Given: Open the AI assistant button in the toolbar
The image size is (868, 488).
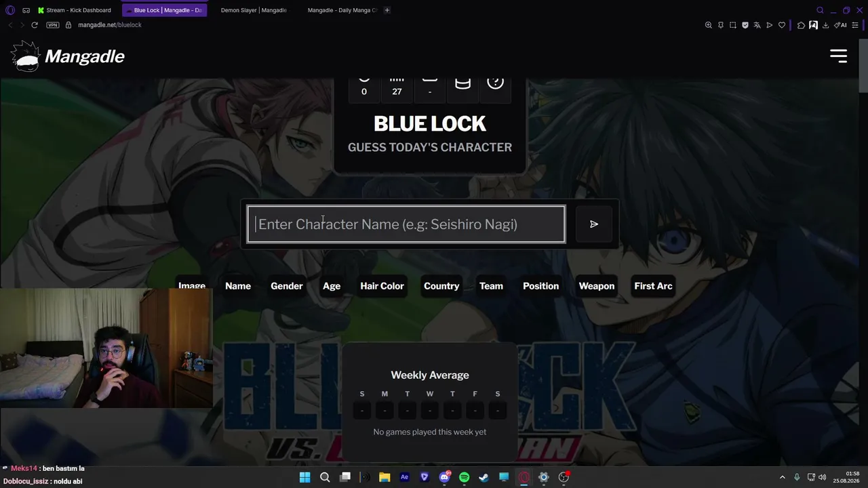Looking at the screenshot, I should [841, 25].
